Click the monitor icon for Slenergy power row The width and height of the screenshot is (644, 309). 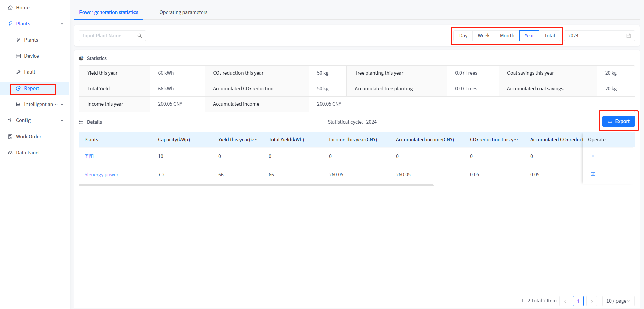click(x=593, y=174)
